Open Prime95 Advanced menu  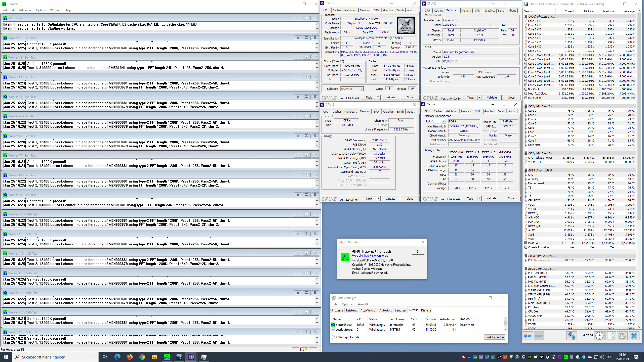pos(26,10)
